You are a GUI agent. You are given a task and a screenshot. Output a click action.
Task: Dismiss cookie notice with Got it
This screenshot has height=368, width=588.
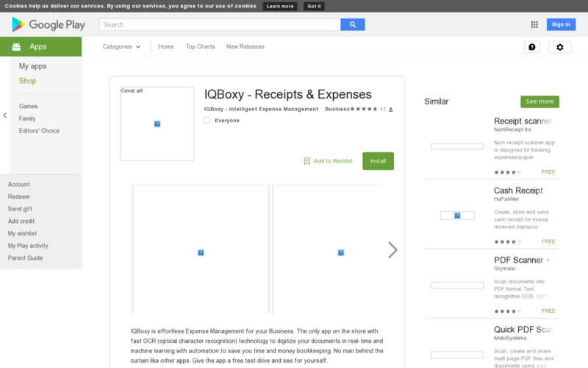(315, 6)
